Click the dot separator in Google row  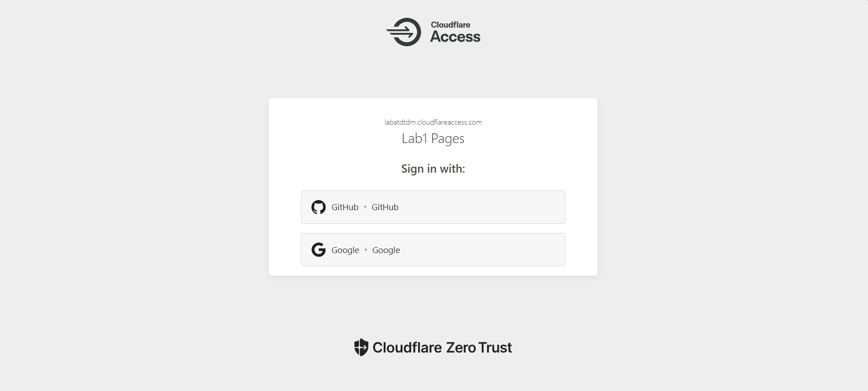coord(365,250)
